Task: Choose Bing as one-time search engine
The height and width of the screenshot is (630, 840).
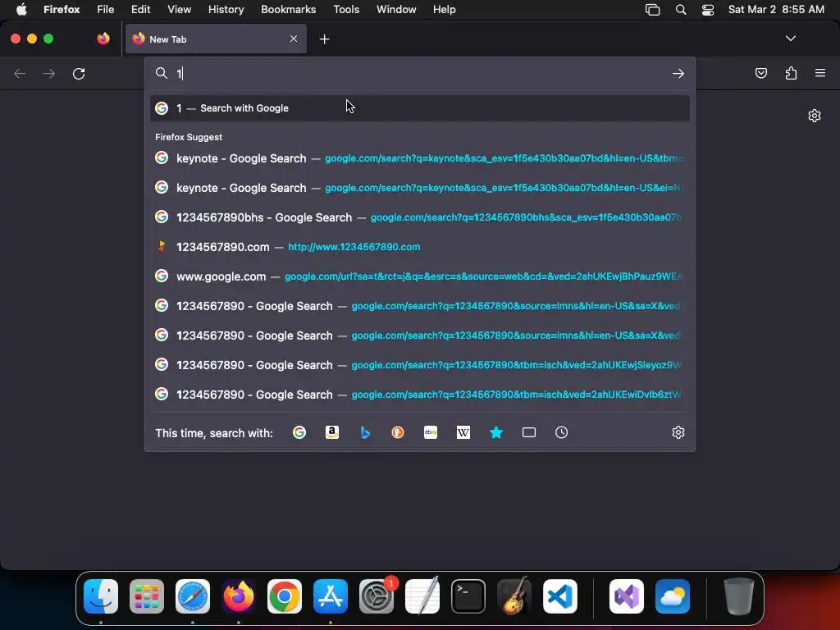Action: (365, 432)
